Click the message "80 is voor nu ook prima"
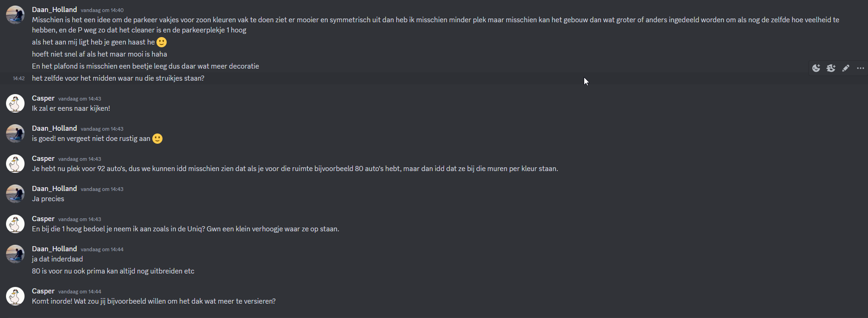 click(113, 271)
